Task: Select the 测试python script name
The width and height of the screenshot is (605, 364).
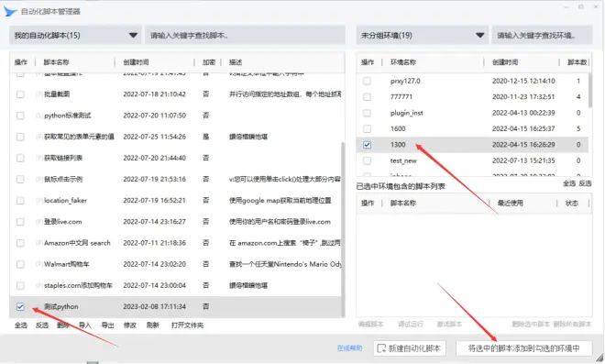Action: click(61, 306)
